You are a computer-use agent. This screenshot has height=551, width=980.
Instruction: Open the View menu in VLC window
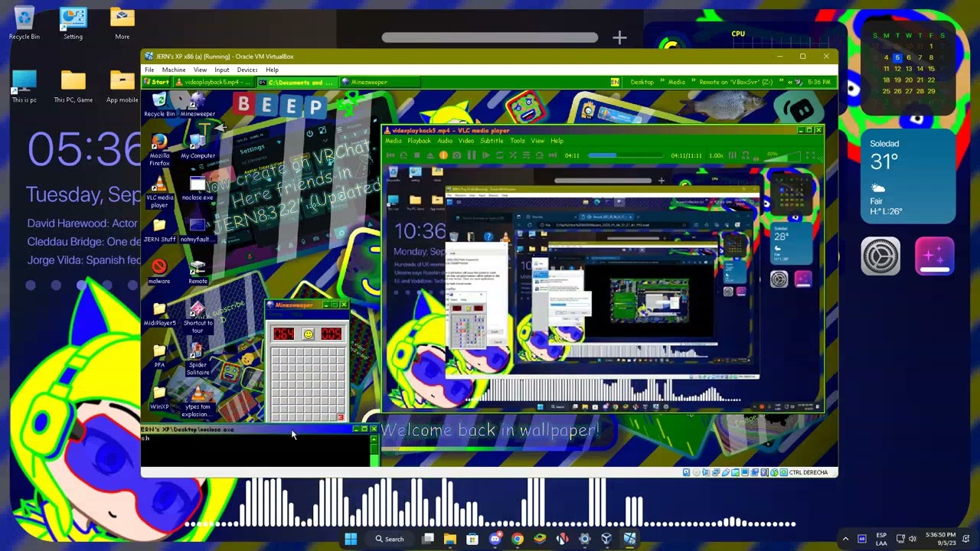(537, 141)
